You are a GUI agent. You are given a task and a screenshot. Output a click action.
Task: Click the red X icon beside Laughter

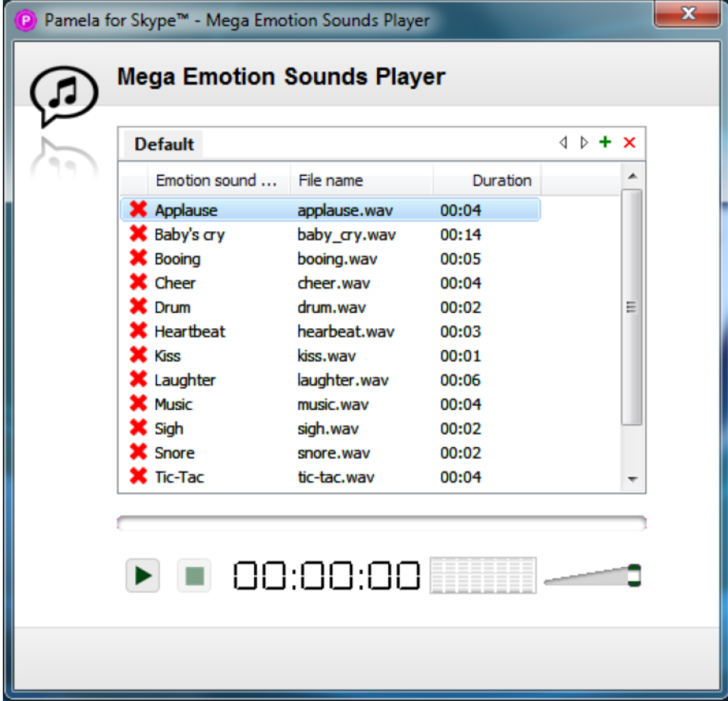pyautogui.click(x=138, y=379)
